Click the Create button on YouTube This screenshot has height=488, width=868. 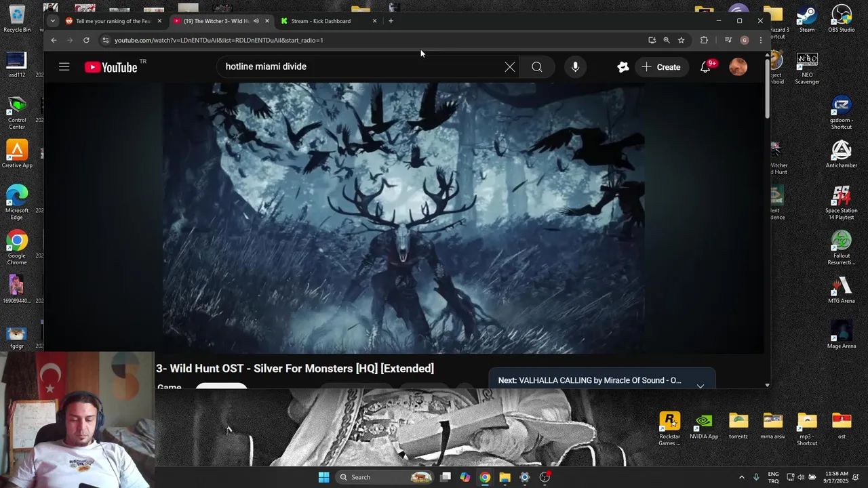(661, 66)
